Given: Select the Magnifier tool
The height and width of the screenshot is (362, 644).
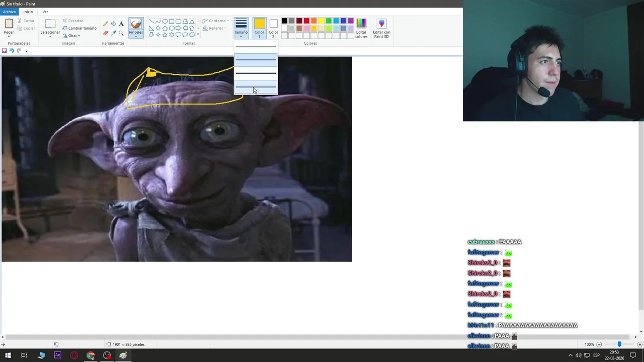Looking at the screenshot, I should point(121,33).
